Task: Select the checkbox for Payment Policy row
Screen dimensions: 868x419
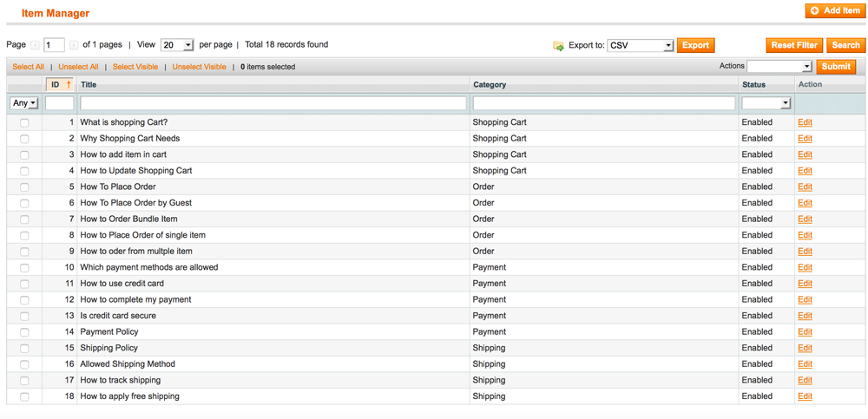Action: click(24, 332)
